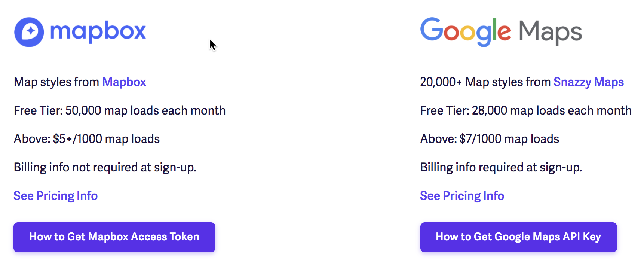Viewport: 644px width, 268px height.
Task: Open the Mapbox map styles link
Action: click(x=124, y=82)
